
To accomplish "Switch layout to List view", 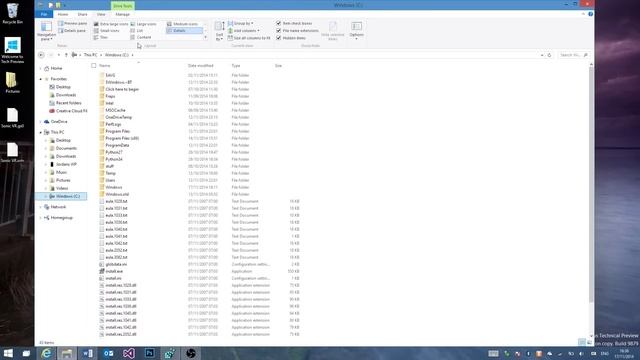I will 137,31.
